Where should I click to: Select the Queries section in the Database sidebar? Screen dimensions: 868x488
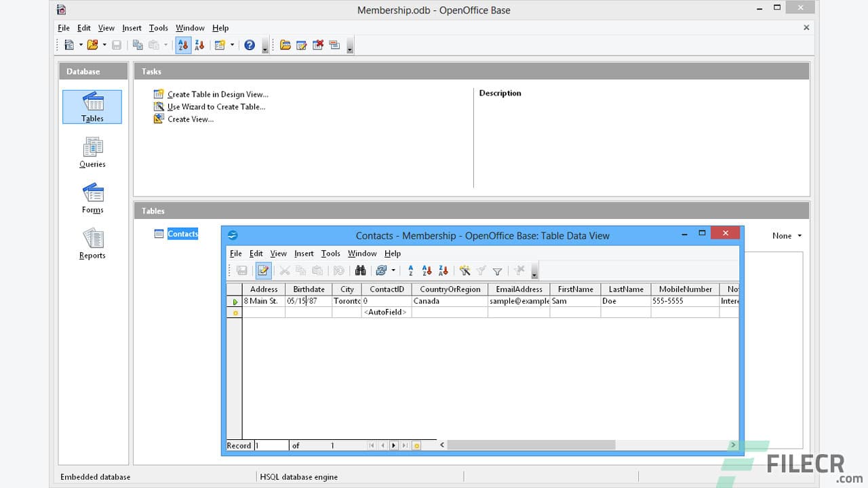(x=92, y=150)
